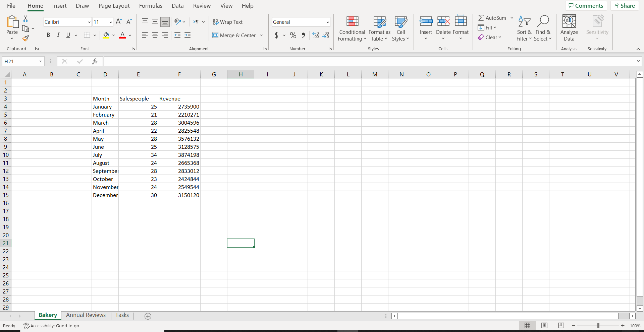Toggle Center horizontal alignment
This screenshot has width=644, height=332.
[155, 35]
